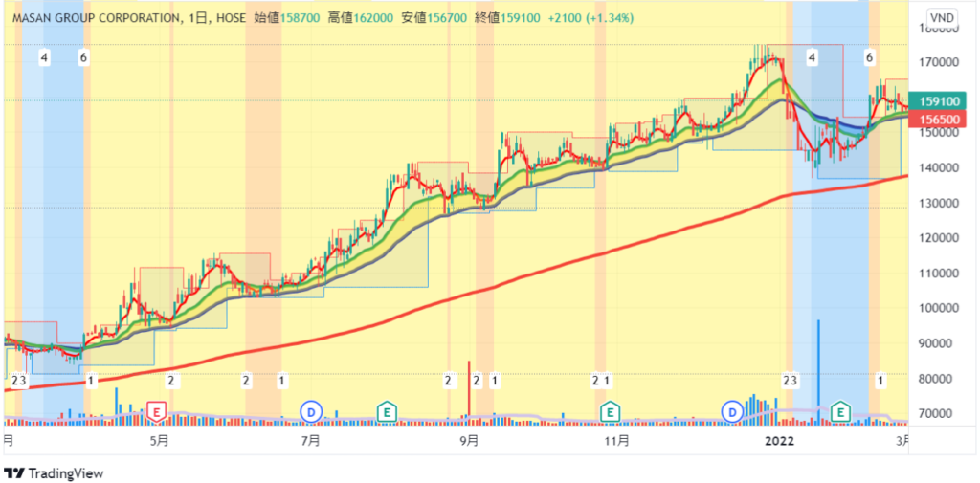The height and width of the screenshot is (483, 980).
Task: Click the red E earnings marker near 5月
Action: click(156, 412)
